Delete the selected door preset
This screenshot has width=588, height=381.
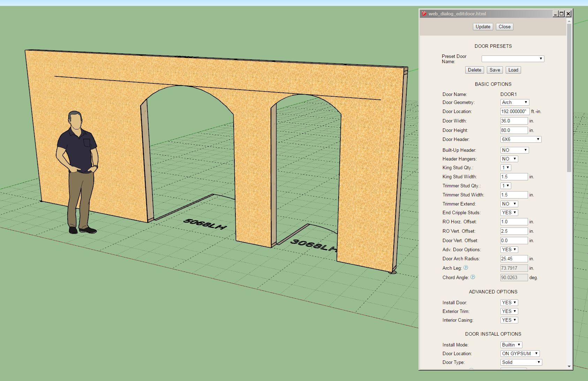(x=474, y=70)
